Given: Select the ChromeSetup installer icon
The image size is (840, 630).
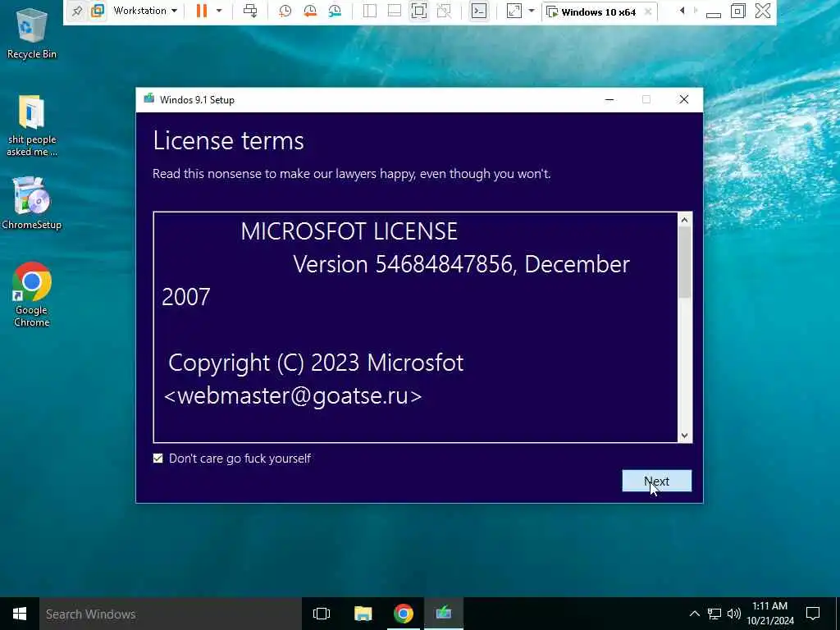Looking at the screenshot, I should point(32,203).
